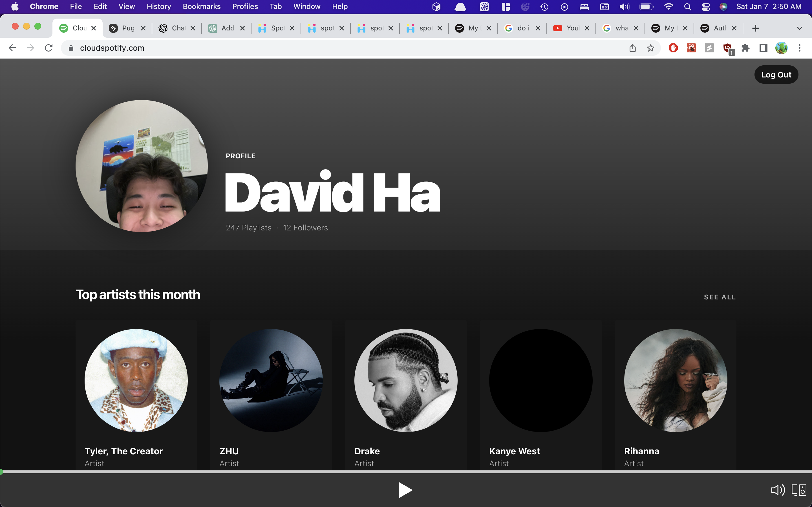This screenshot has height=507, width=812.
Task: Bookmark page with the star icon
Action: (x=651, y=48)
